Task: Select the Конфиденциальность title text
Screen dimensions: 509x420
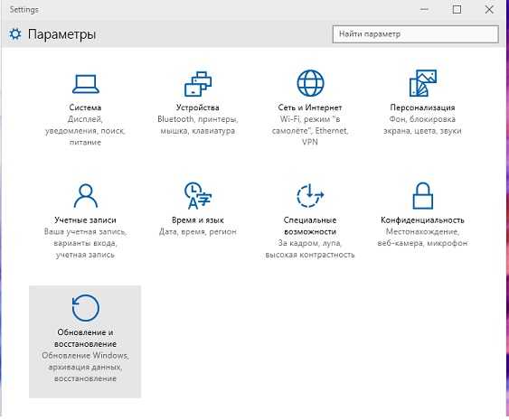Action: (422, 219)
